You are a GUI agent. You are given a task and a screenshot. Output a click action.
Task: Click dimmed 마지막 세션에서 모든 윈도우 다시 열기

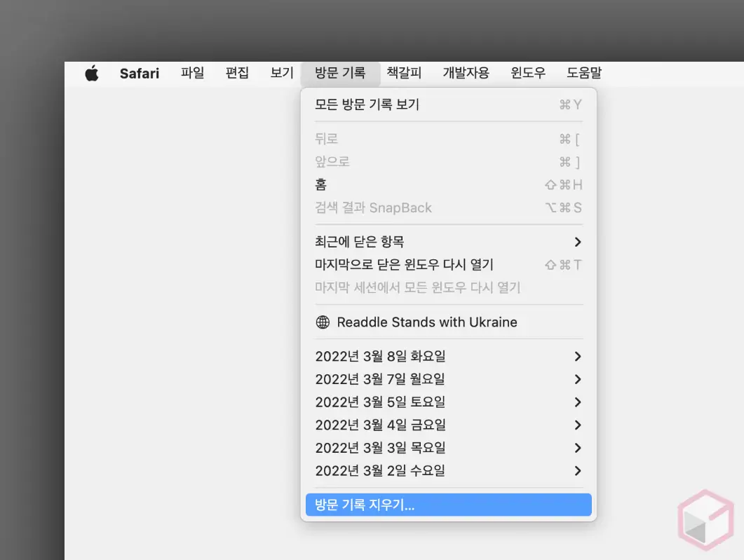click(448, 287)
